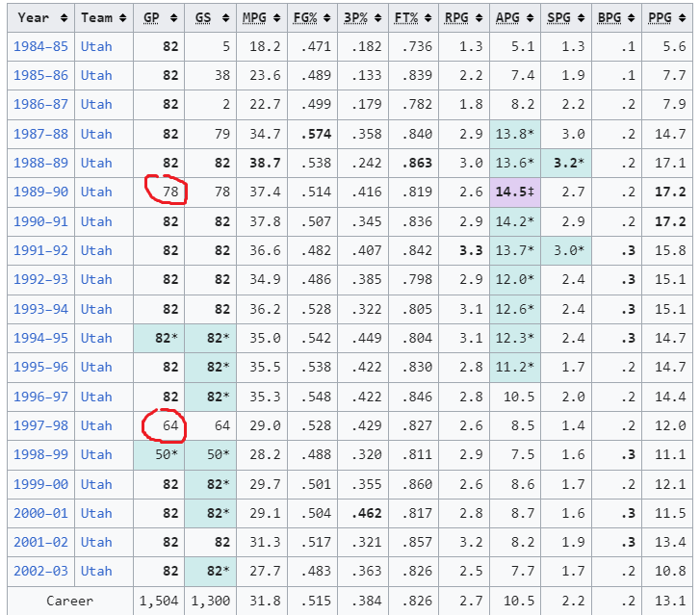Open the 1989-90 season link
Viewport: 700px width, 615px height.
pos(40,192)
